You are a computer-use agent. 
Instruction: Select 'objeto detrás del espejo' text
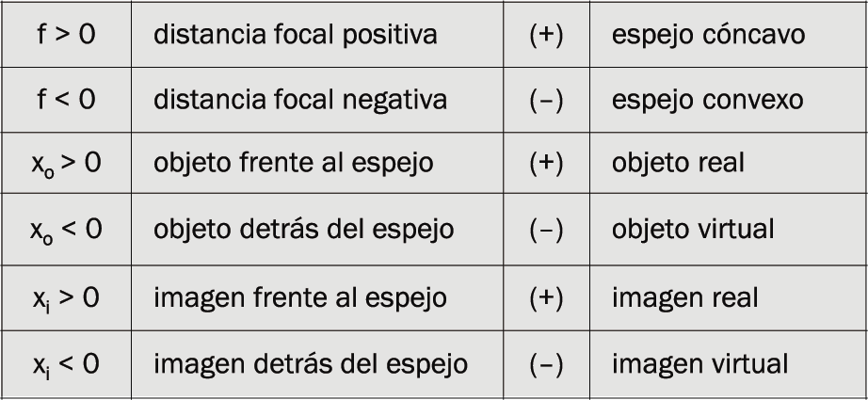tap(303, 230)
